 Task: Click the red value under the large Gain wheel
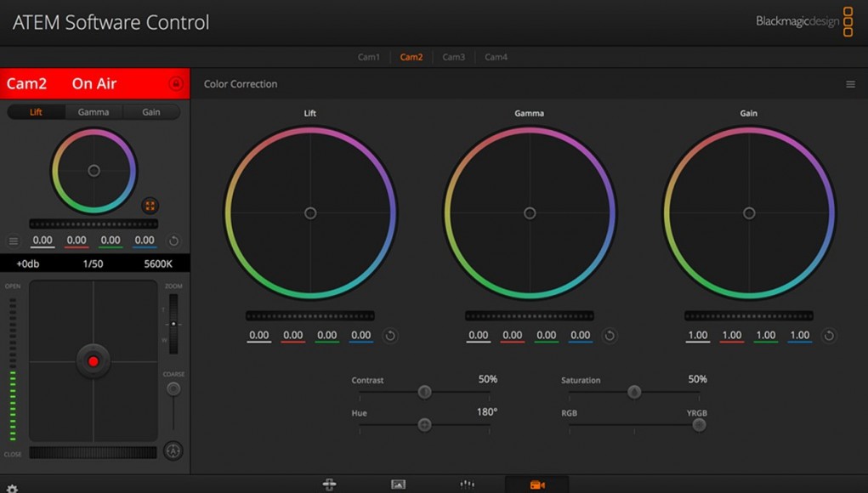[x=731, y=335]
